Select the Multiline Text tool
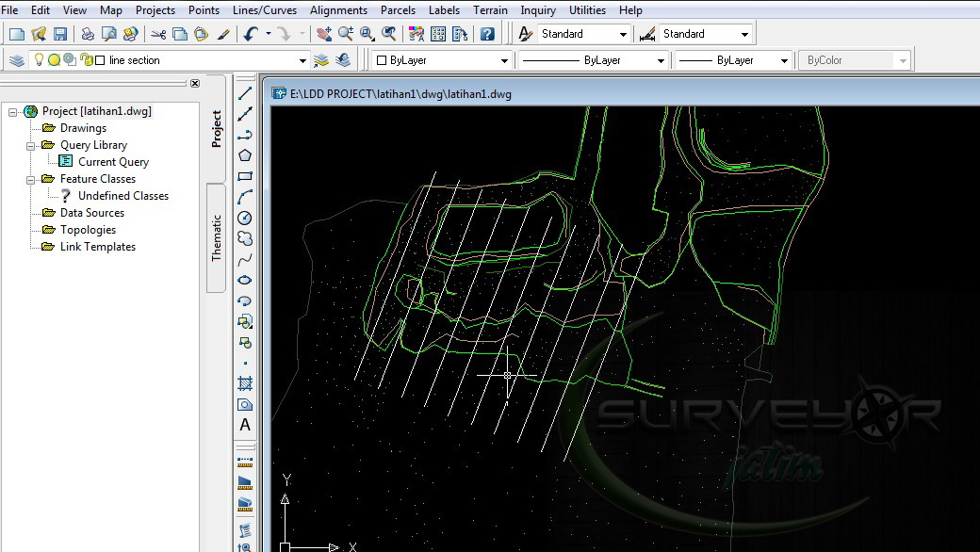980x552 pixels. click(x=245, y=425)
